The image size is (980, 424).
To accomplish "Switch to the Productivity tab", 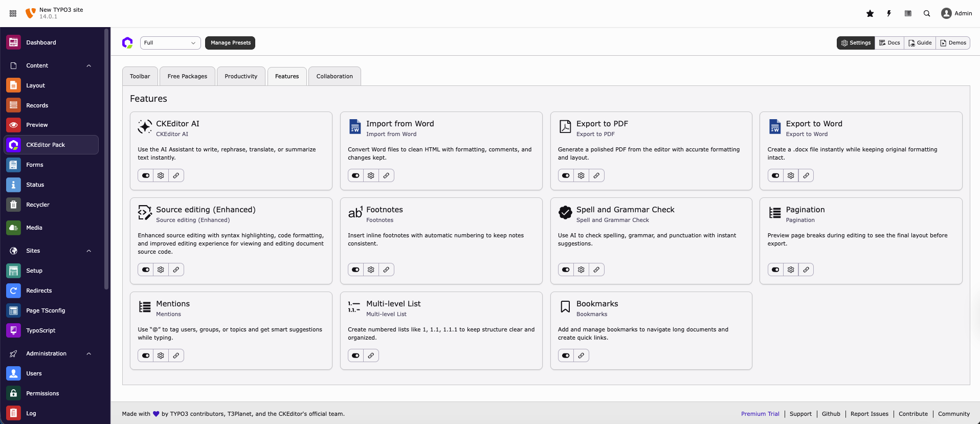I will [x=241, y=77].
